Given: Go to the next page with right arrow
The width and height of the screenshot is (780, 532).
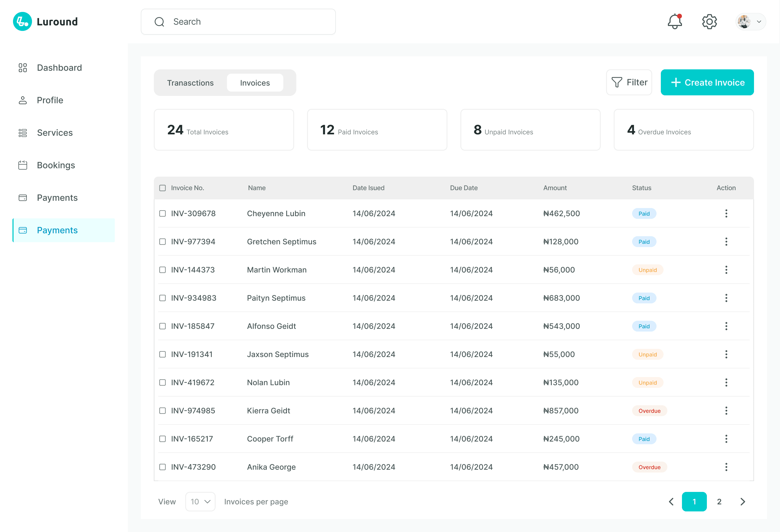Looking at the screenshot, I should (742, 501).
